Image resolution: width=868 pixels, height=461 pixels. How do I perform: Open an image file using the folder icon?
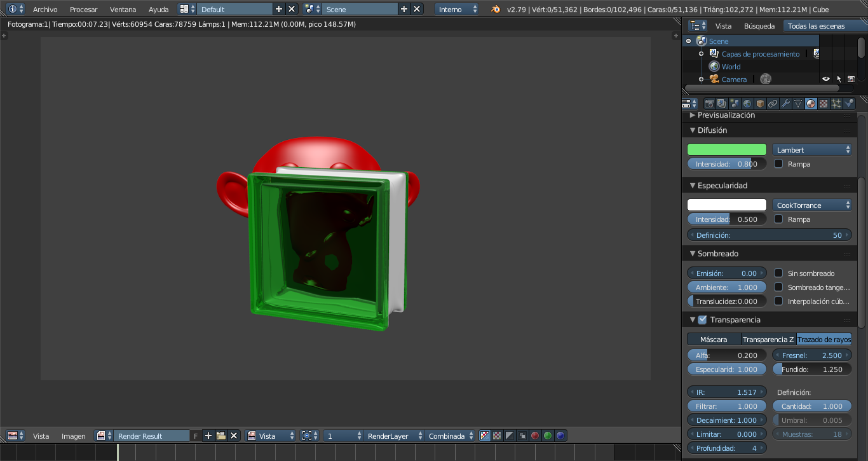coord(221,436)
